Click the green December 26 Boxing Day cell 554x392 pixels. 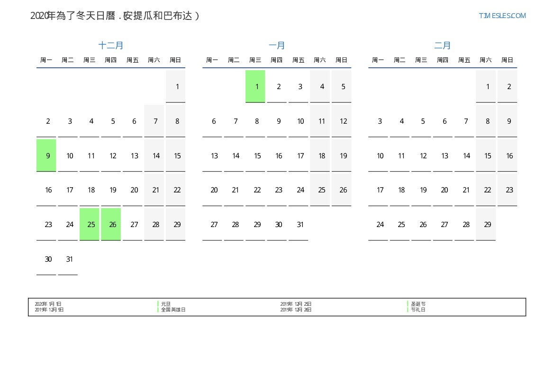pos(111,224)
